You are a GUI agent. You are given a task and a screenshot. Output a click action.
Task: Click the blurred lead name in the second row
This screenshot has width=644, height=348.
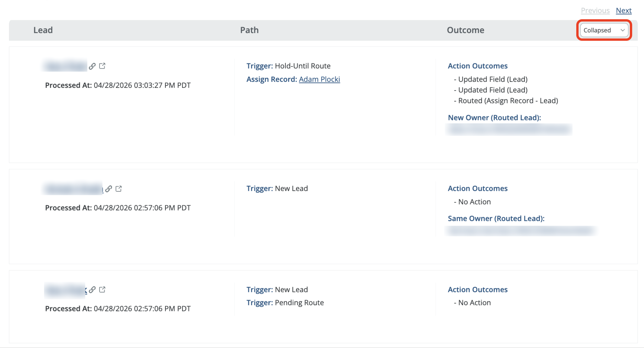73,189
